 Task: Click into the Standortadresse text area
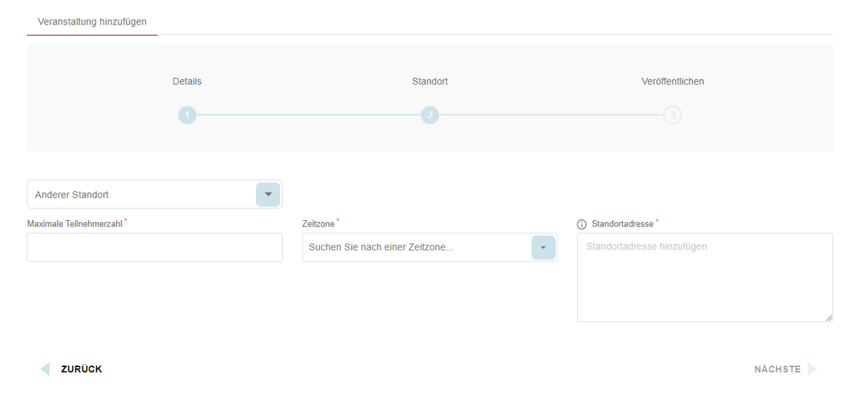pyautogui.click(x=705, y=277)
